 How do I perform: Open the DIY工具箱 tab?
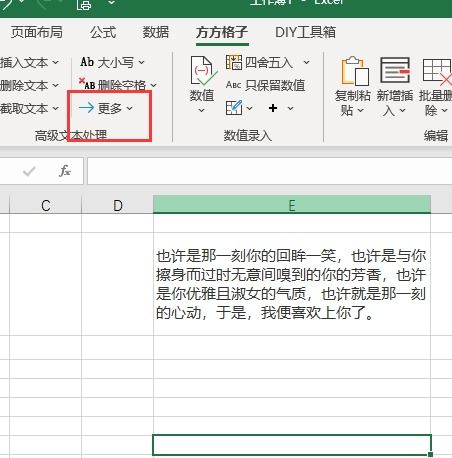pyautogui.click(x=305, y=32)
